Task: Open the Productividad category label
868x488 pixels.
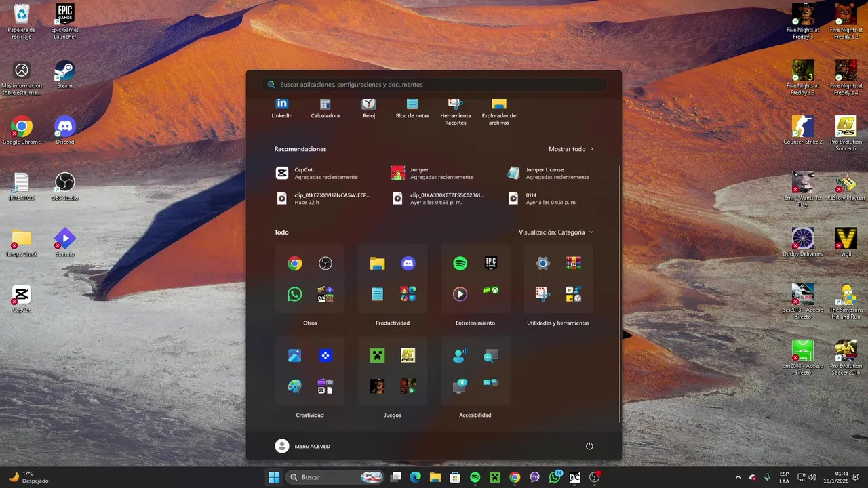Action: (x=393, y=323)
